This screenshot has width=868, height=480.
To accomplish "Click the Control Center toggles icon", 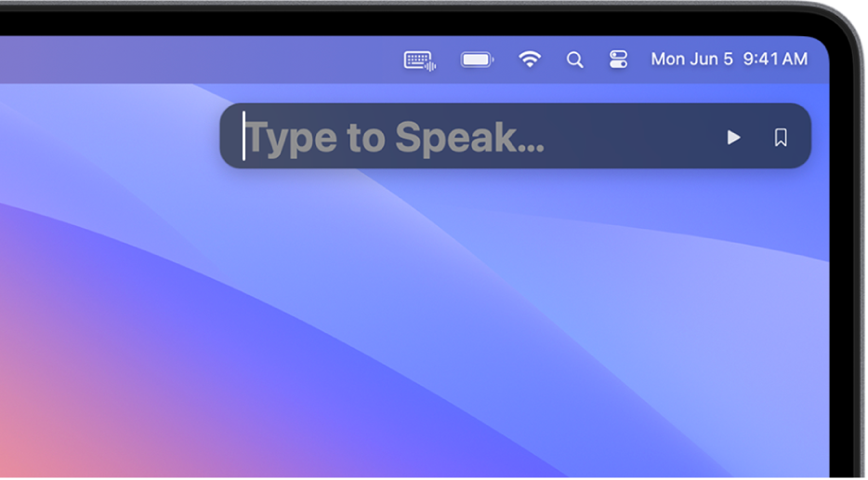I will 619,60.
